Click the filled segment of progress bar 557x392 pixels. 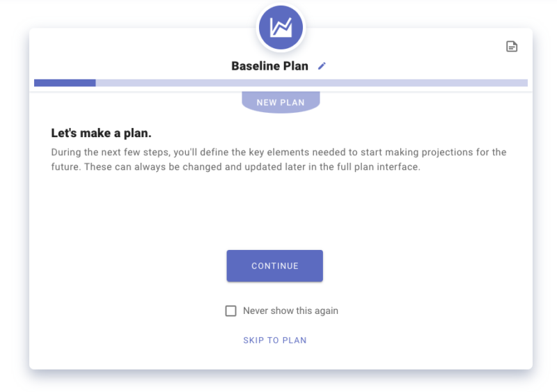pos(65,83)
